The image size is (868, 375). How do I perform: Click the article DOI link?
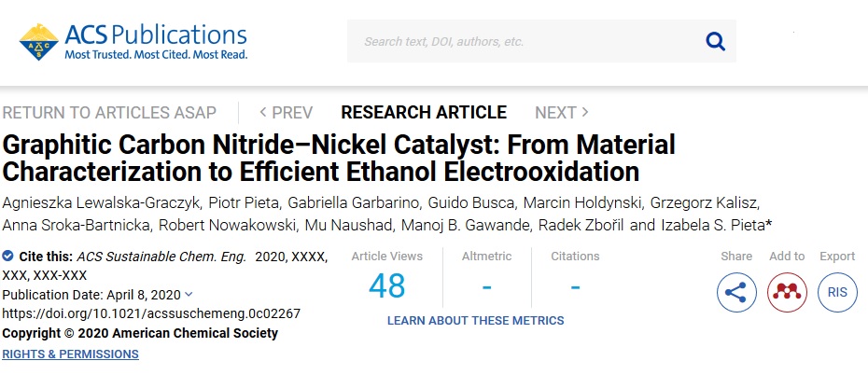[151, 314]
